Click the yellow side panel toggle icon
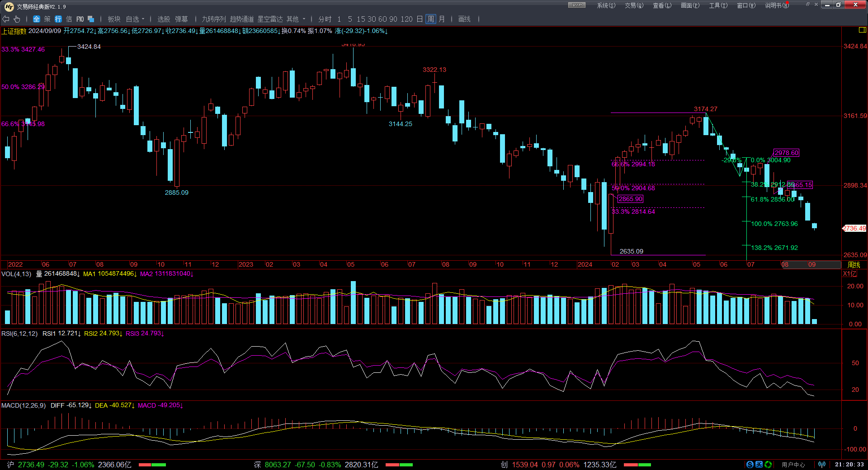 point(862,30)
